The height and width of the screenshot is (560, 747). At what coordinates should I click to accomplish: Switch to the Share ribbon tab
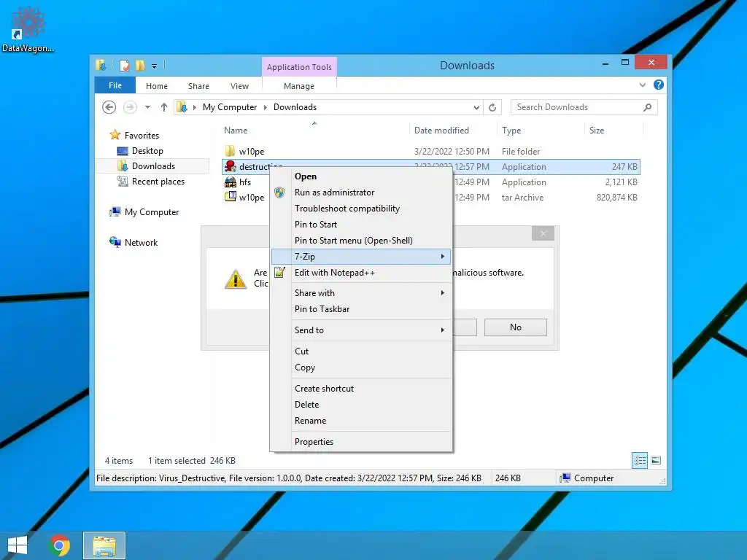point(198,86)
